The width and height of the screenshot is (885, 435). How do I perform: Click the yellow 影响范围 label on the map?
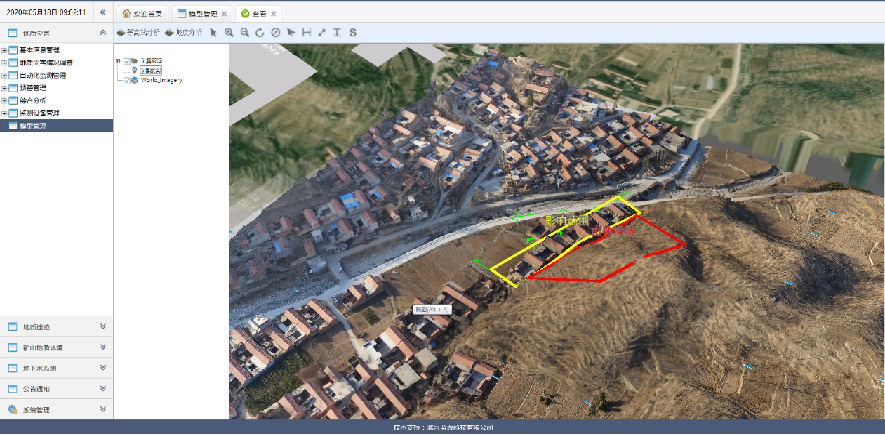pos(568,220)
